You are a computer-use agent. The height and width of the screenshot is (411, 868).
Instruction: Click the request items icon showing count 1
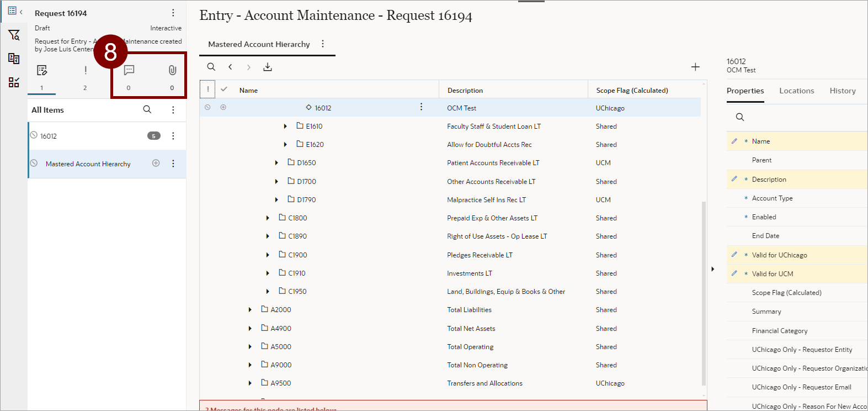coord(42,70)
